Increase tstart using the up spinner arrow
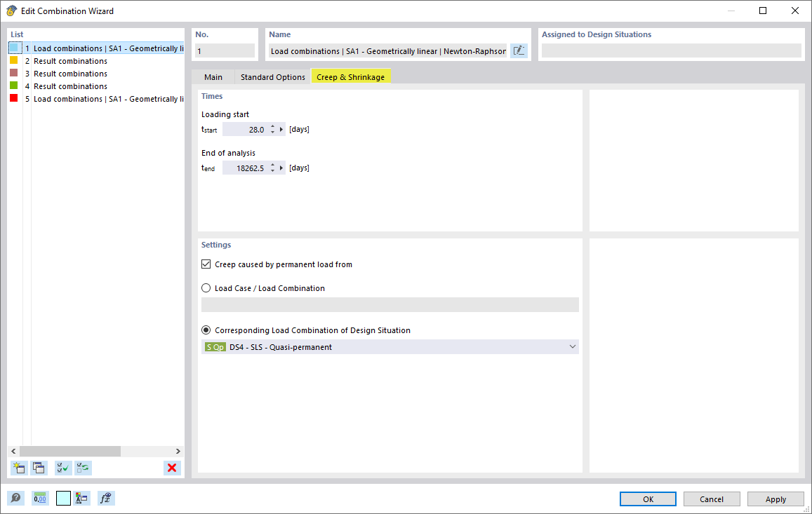This screenshot has width=812, height=514. pyautogui.click(x=273, y=126)
